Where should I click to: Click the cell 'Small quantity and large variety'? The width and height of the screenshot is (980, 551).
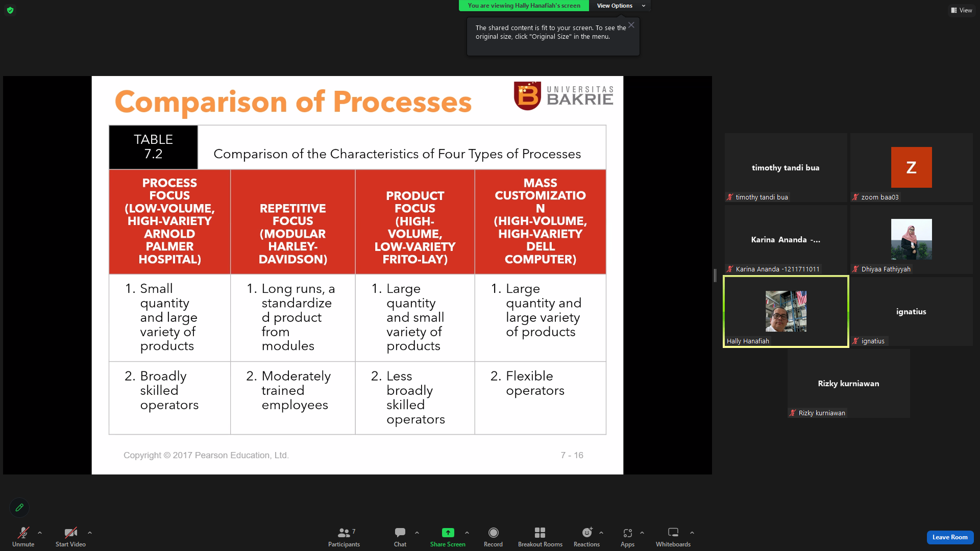[x=169, y=318]
